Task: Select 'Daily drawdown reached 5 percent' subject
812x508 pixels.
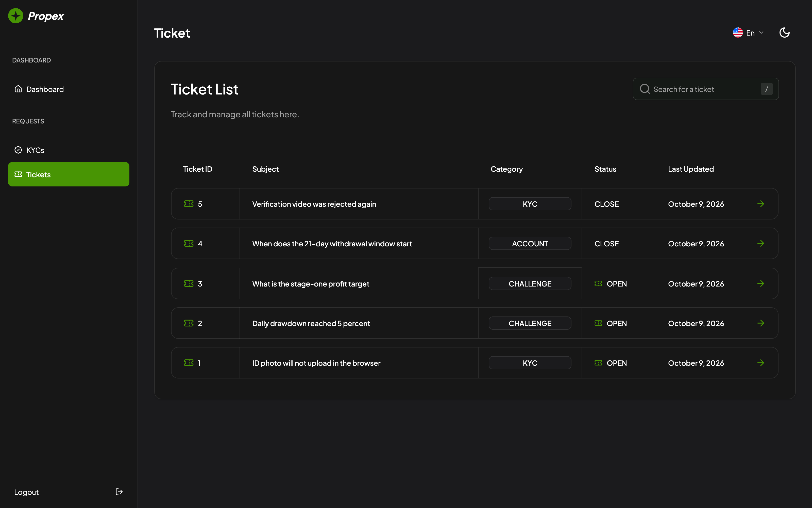Action: (x=311, y=324)
